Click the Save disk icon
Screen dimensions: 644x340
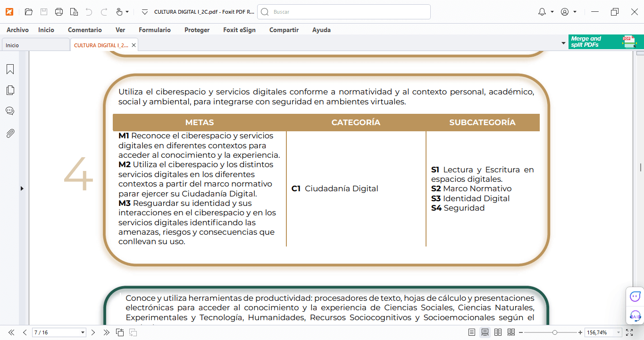[x=44, y=12]
